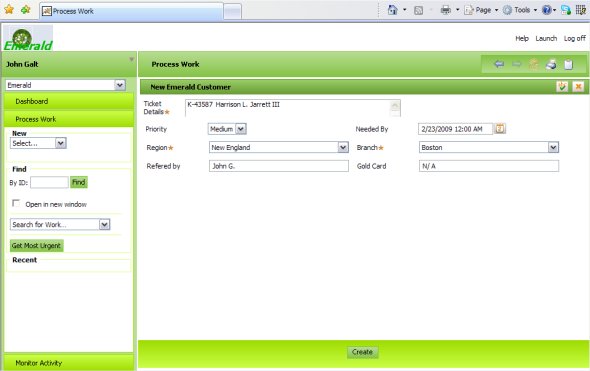The width and height of the screenshot is (590, 371).
Task: Click the back arrow in Process Work header
Action: [x=499, y=64]
